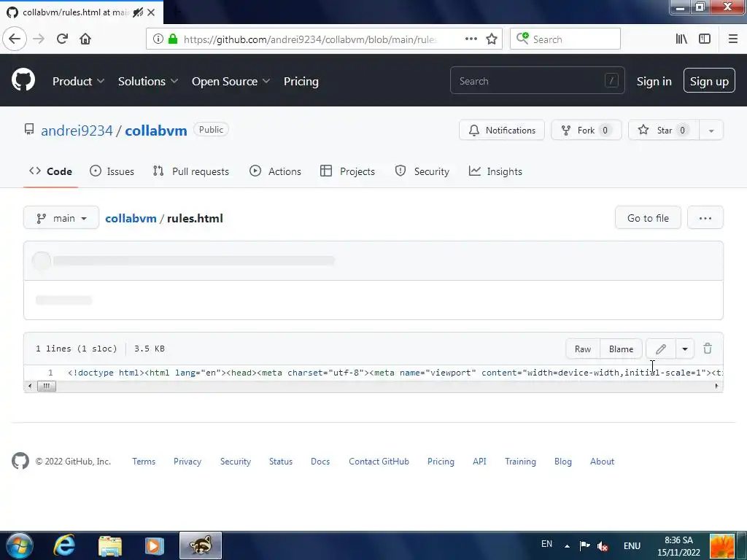The image size is (747, 560).
Task: Click the Go to file button
Action: click(648, 218)
